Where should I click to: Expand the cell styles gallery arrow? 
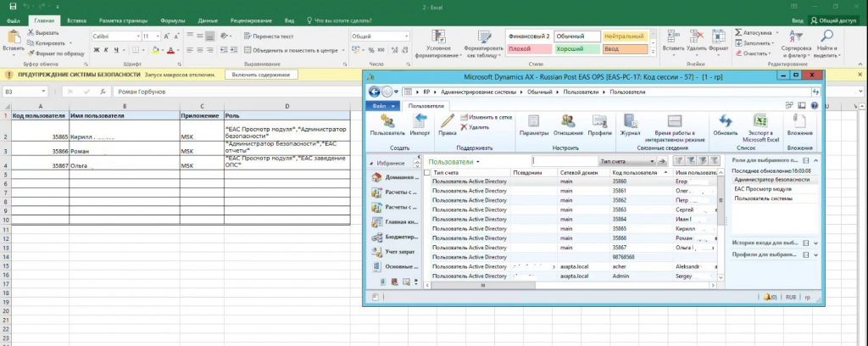coord(654,52)
